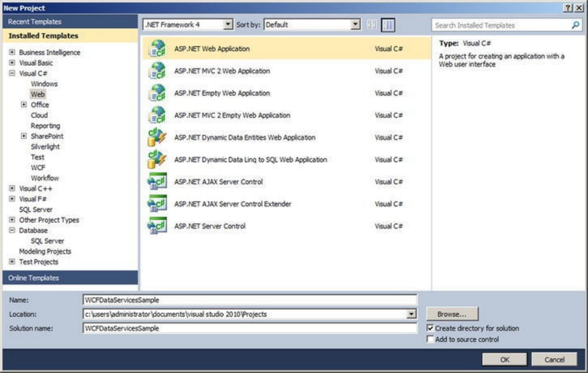Select 'ASP.NET MVC 2 Empty Web Application' text
The image size is (588, 373).
click(232, 115)
